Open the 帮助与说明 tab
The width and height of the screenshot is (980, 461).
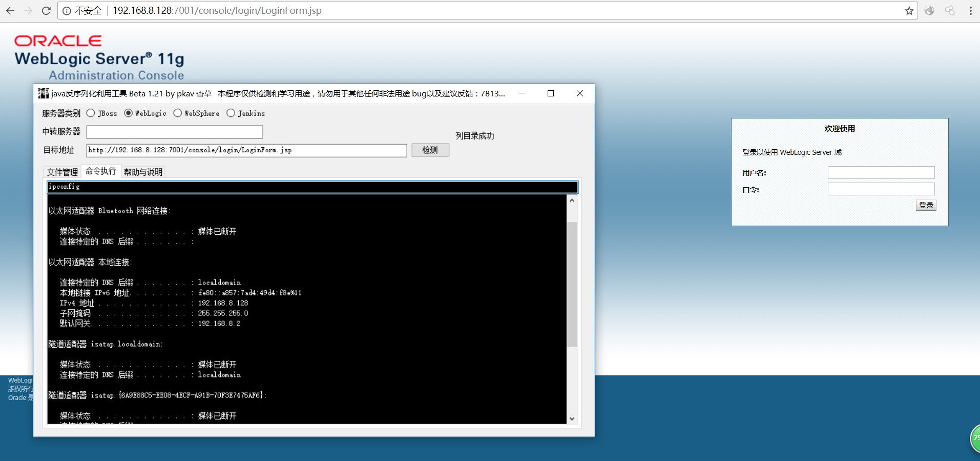(x=143, y=172)
